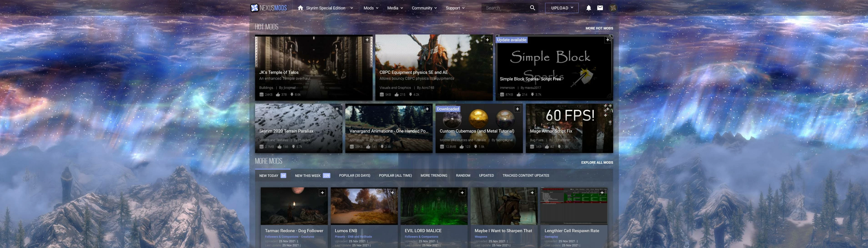868x248 pixels.
Task: Expand the Support menu
Action: [455, 8]
